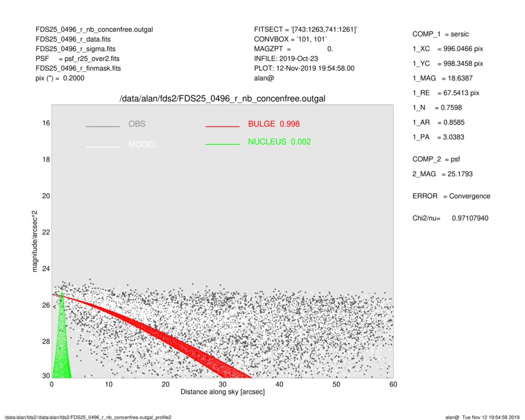Click the 1_MAG = 18.6387 parameter
The width and height of the screenshot is (525, 420).
pos(443,78)
